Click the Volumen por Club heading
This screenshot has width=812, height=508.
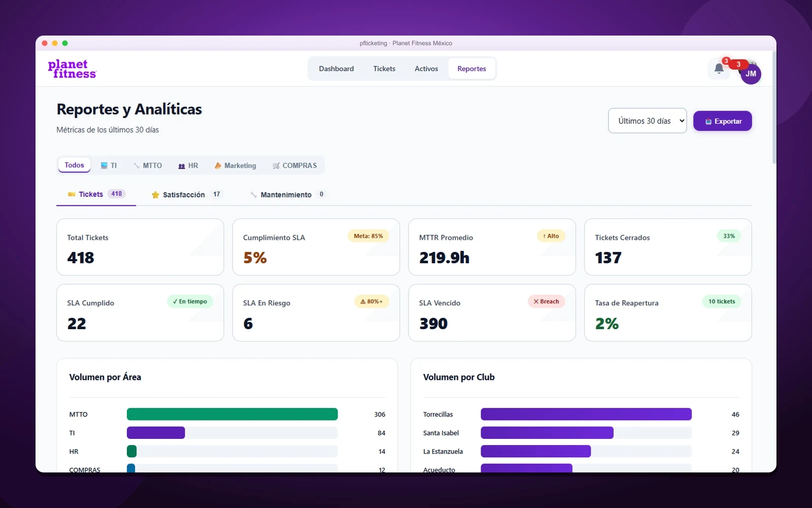click(x=459, y=377)
